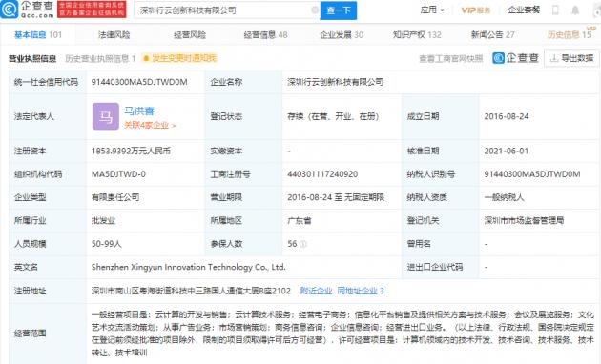Viewport: 601px width, 364px height.
Task: Click 一般纳税人 taxpayer qualification value
Action: click(x=504, y=197)
